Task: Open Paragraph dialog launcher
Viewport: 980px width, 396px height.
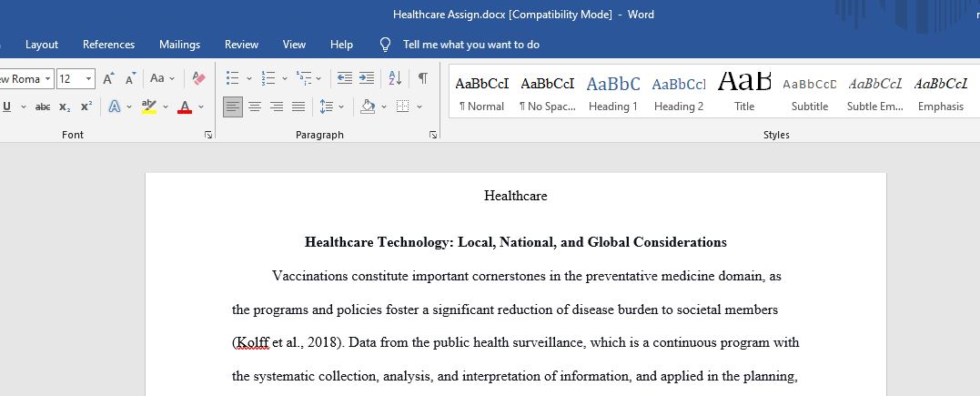Action: [x=432, y=135]
